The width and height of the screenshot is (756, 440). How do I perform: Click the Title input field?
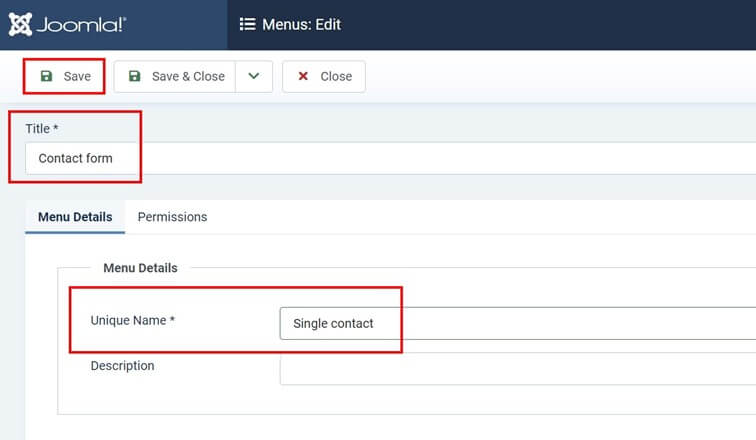coord(391,159)
